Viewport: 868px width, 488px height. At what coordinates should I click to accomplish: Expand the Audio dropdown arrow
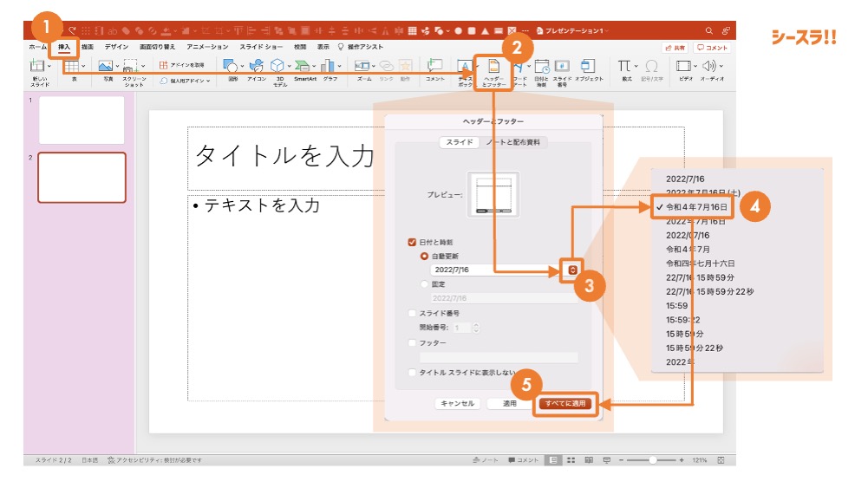(721, 67)
